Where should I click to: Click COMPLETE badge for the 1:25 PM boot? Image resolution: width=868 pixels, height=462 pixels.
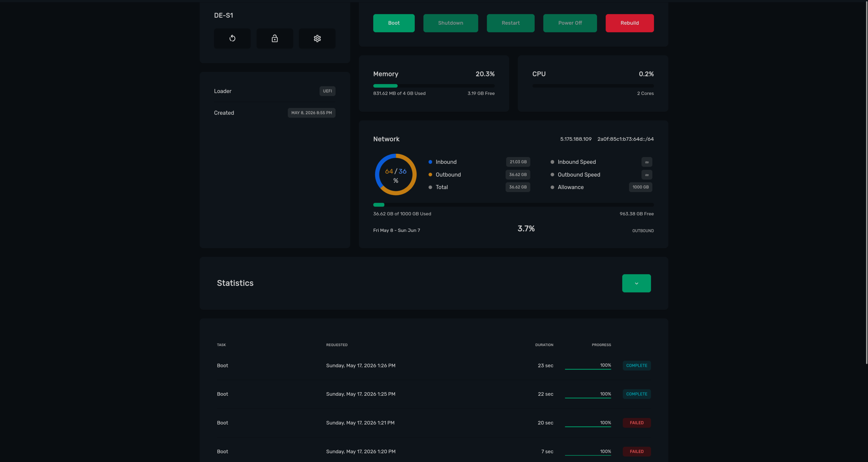637,394
